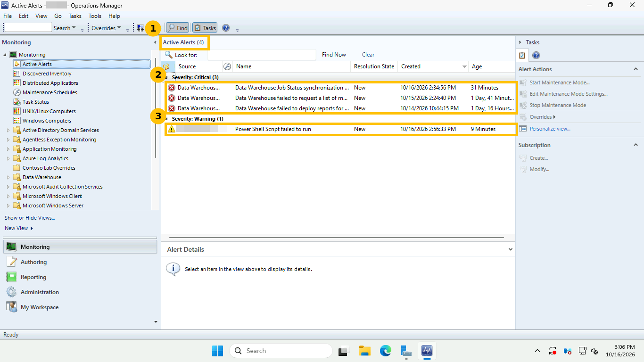The height and width of the screenshot is (362, 644).
Task: Open File Explorer from the taskbar
Action: coord(365,351)
